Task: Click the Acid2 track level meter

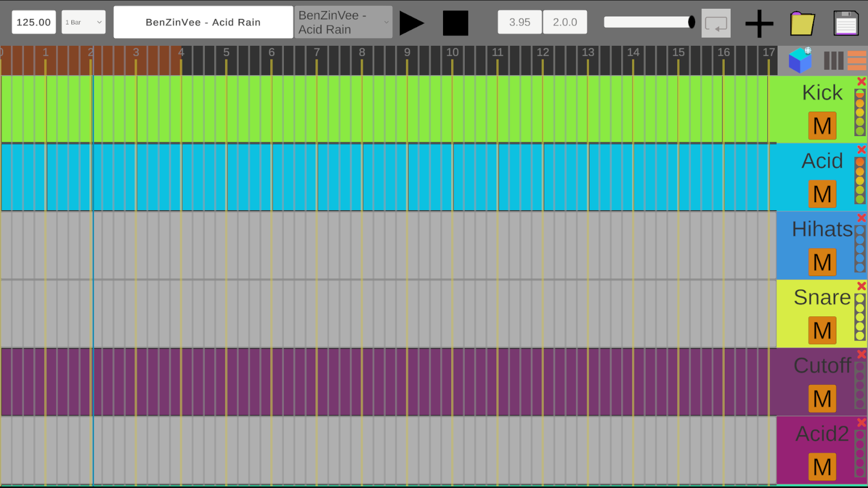Action: (860, 454)
